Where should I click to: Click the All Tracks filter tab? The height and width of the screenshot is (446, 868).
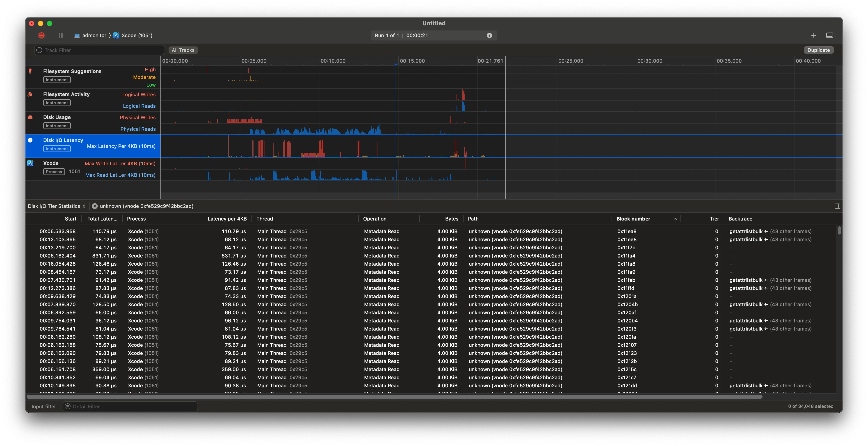coord(183,50)
